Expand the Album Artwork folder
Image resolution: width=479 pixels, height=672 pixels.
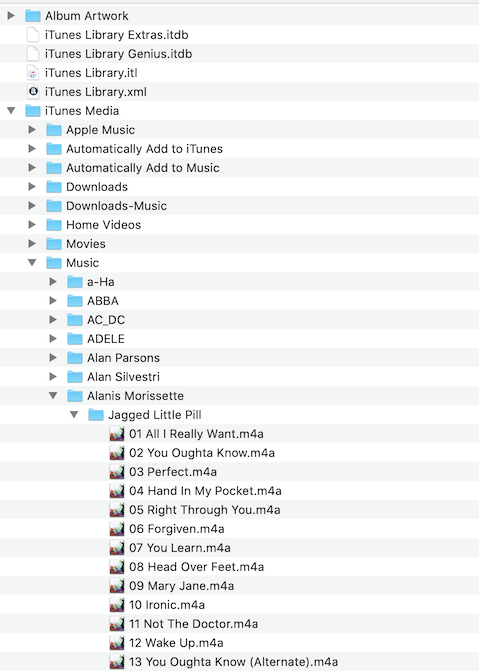[x=11, y=16]
